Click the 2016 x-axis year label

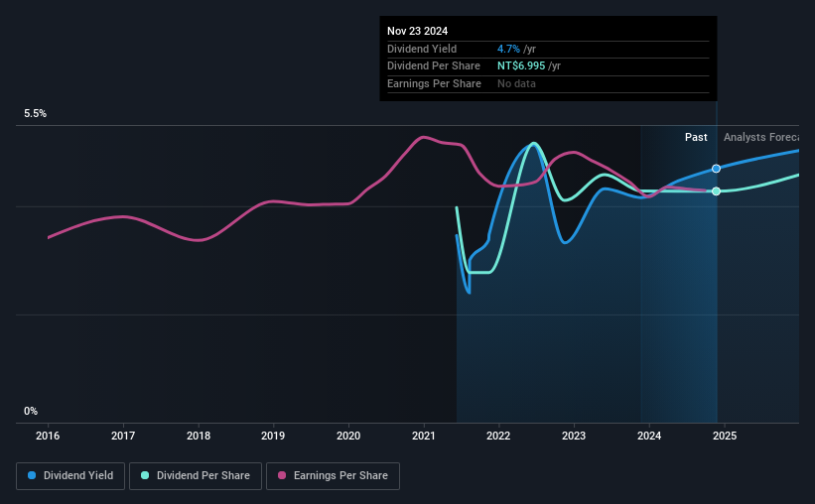click(x=48, y=436)
